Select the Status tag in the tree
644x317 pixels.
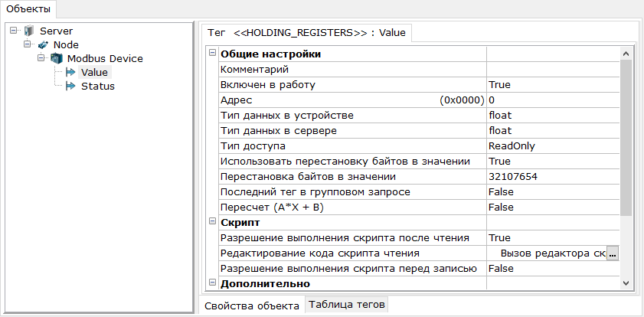[x=98, y=87]
